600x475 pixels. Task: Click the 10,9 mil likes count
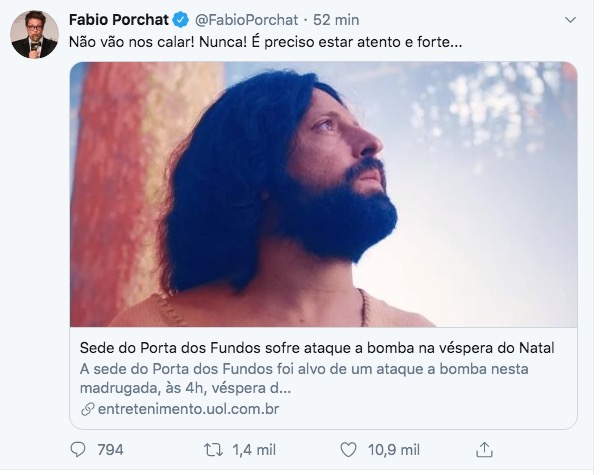(x=394, y=449)
